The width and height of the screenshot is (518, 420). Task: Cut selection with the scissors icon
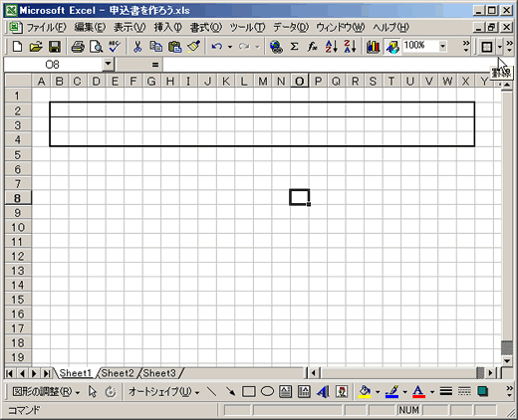point(137,47)
